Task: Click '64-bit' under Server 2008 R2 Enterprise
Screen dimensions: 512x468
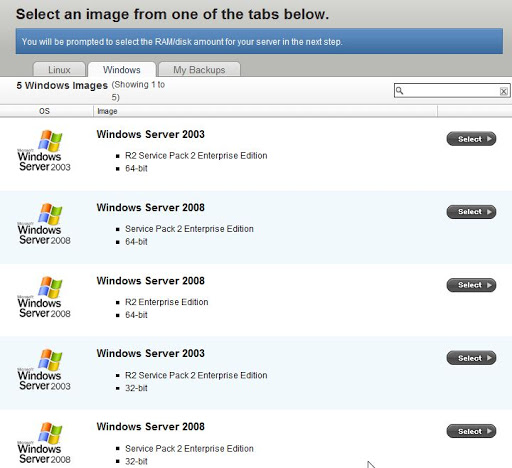Action: [x=136, y=315]
